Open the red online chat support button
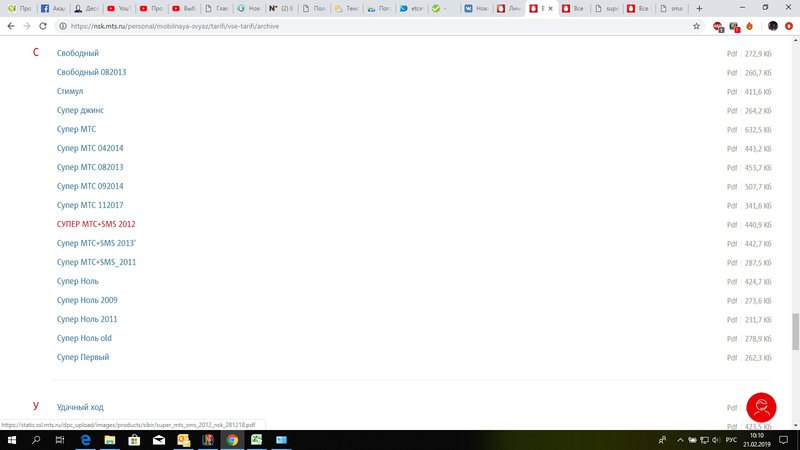The width and height of the screenshot is (800, 450). 761,407
